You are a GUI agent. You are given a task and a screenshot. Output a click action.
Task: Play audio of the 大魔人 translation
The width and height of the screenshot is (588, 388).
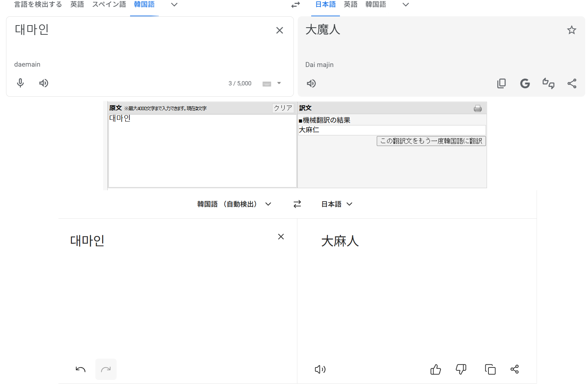[311, 83]
